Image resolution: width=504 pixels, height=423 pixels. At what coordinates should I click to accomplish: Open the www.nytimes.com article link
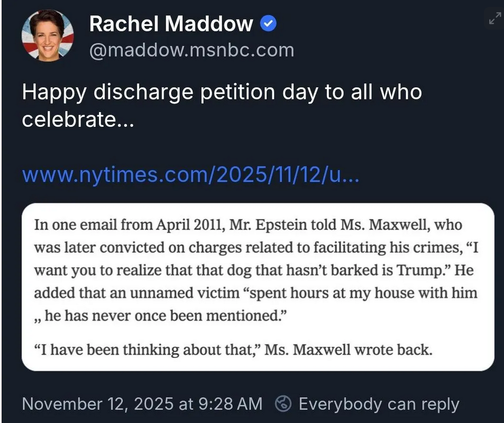(190, 174)
